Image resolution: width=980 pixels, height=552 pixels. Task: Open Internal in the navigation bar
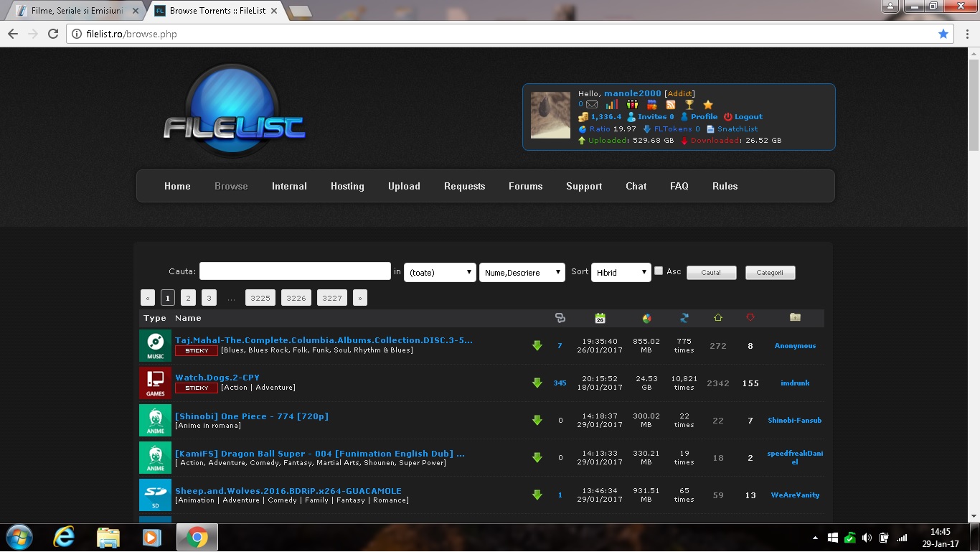[289, 186]
